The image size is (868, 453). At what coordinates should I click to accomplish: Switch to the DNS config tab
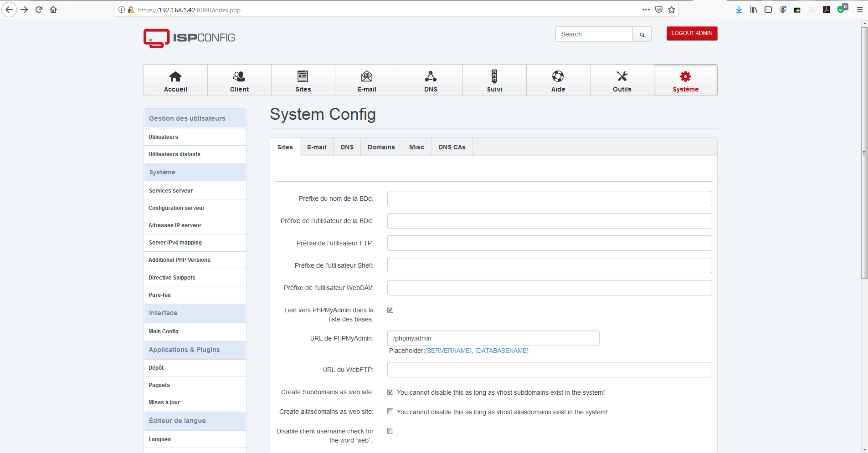tap(347, 147)
